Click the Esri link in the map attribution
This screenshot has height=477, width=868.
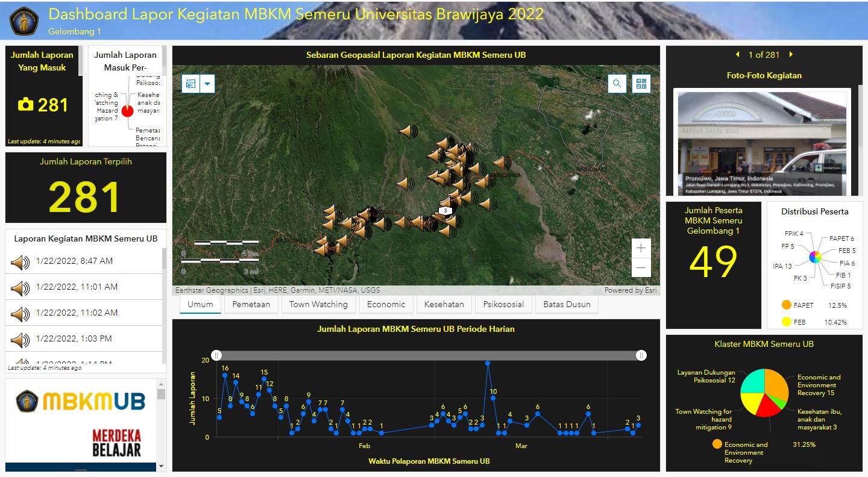click(x=650, y=290)
